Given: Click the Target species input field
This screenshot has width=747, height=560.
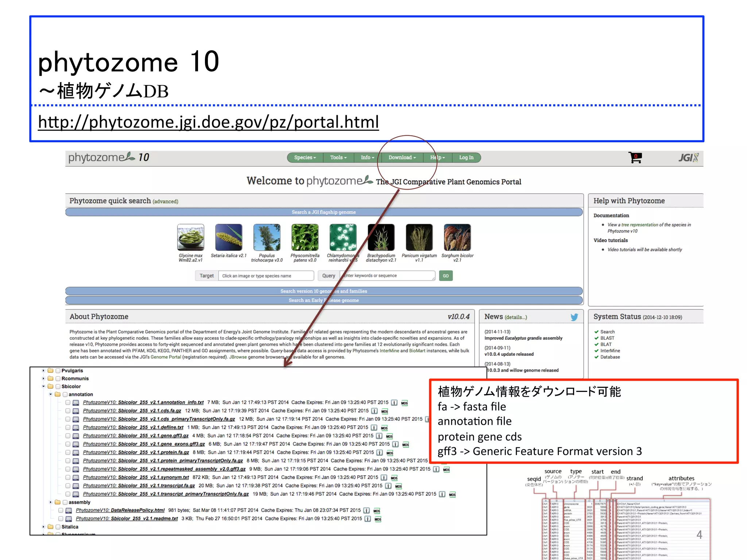Looking at the screenshot, I should click(266, 276).
